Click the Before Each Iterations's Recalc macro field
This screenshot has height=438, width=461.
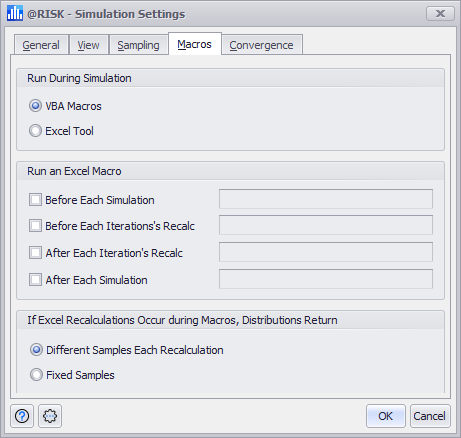(326, 225)
